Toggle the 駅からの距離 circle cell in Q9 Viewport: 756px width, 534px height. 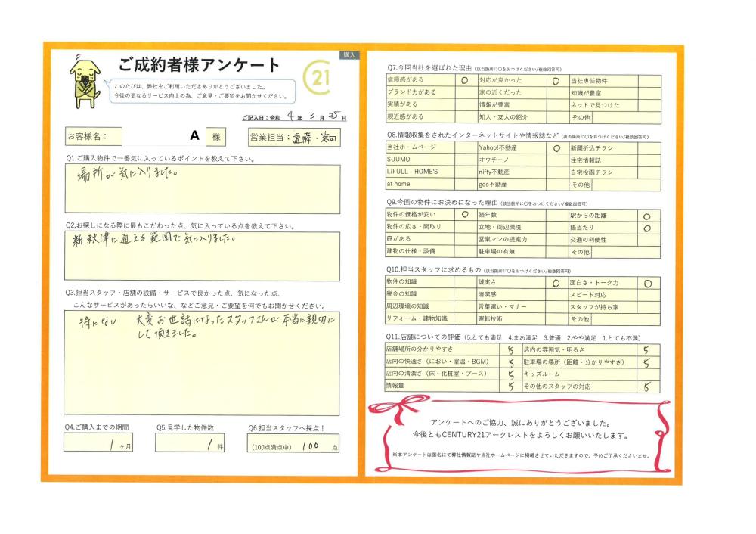point(647,216)
